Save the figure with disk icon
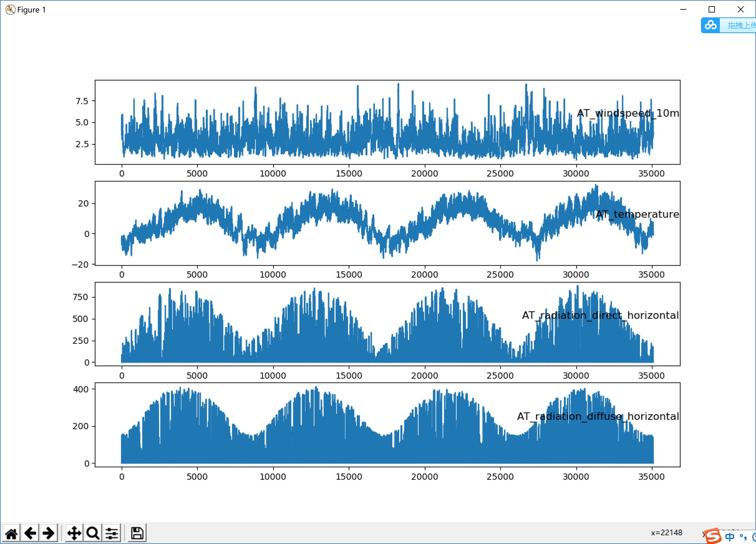 137,533
